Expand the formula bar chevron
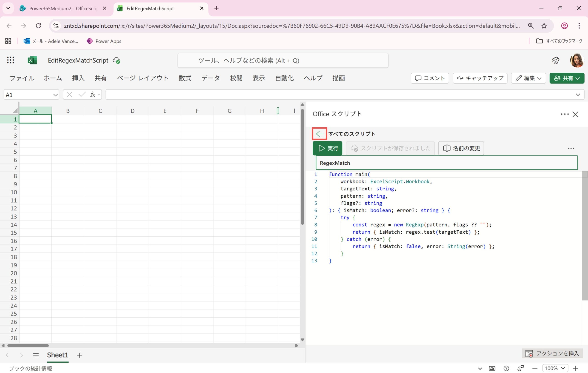The width and height of the screenshot is (588, 373). click(578, 95)
